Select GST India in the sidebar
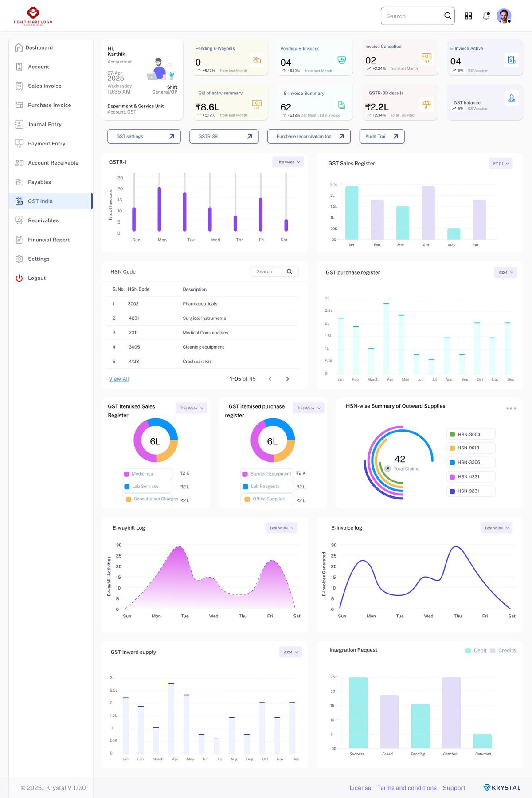Image resolution: width=532 pixels, height=798 pixels. pos(51,201)
